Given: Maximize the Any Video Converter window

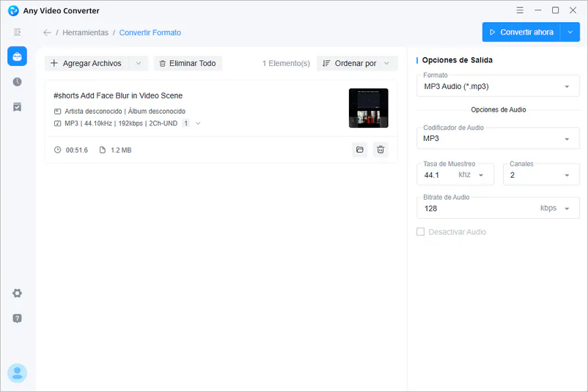Looking at the screenshot, I should point(556,10).
